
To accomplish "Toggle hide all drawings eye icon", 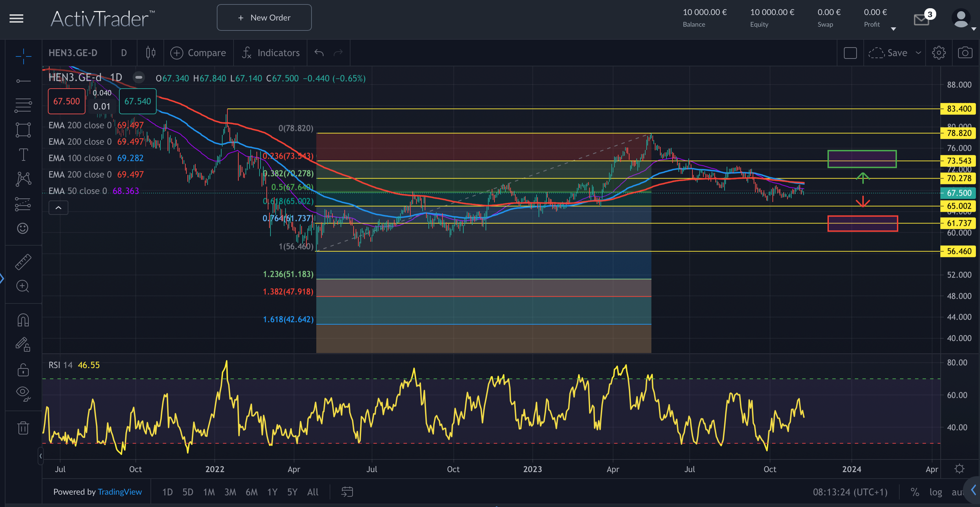I will coord(23,393).
